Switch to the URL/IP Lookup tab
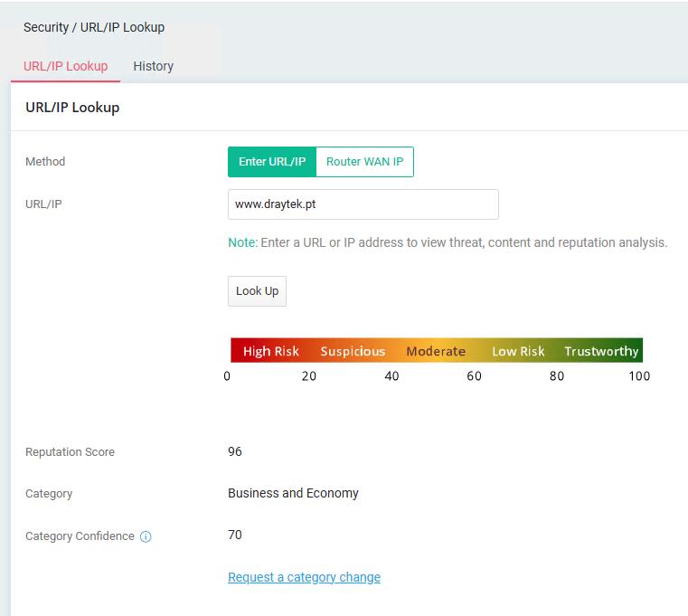 pos(65,66)
